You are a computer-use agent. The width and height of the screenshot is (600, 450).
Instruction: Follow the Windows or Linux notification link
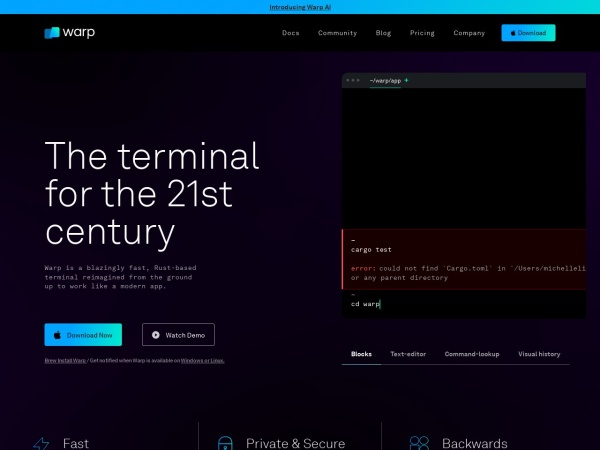[x=202, y=360]
